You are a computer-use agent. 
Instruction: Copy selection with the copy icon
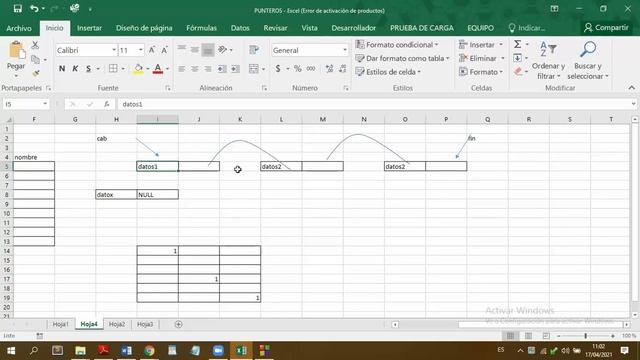click(x=36, y=60)
